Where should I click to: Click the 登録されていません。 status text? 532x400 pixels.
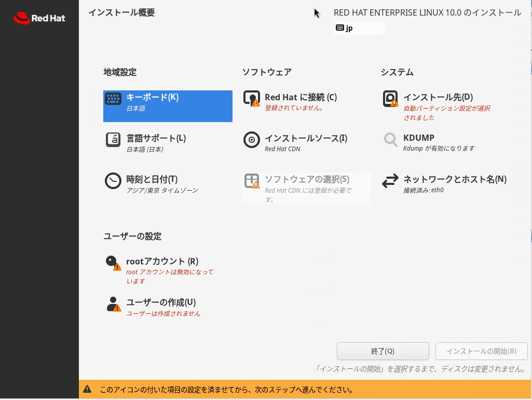tap(294, 108)
